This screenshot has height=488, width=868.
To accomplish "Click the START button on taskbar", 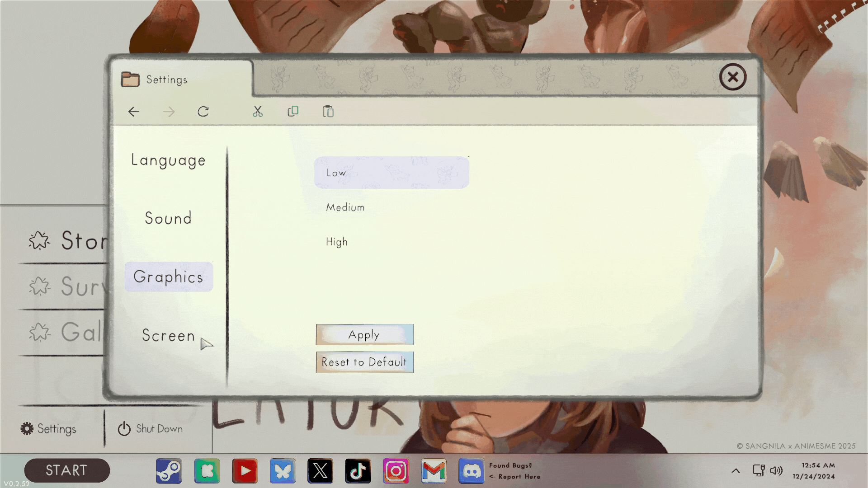I will click(x=67, y=470).
